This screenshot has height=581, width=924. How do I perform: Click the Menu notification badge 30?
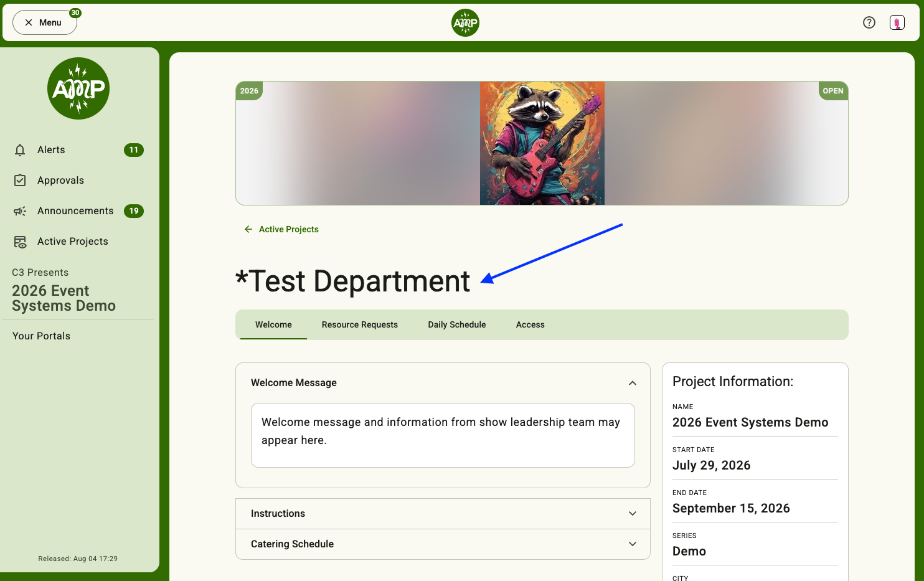click(75, 12)
